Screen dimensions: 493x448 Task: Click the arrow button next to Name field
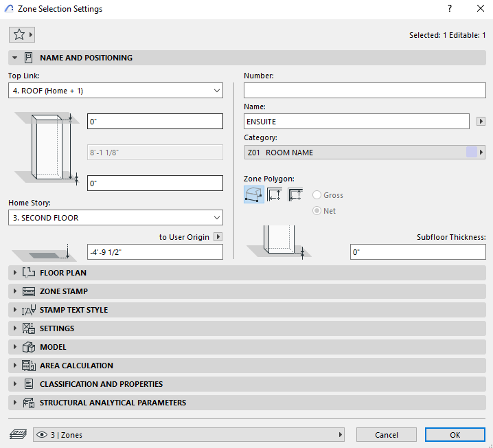point(481,122)
